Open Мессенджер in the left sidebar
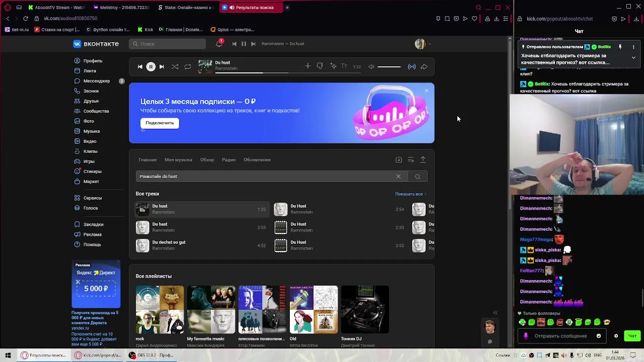The height and width of the screenshot is (362, 644). pos(97,81)
